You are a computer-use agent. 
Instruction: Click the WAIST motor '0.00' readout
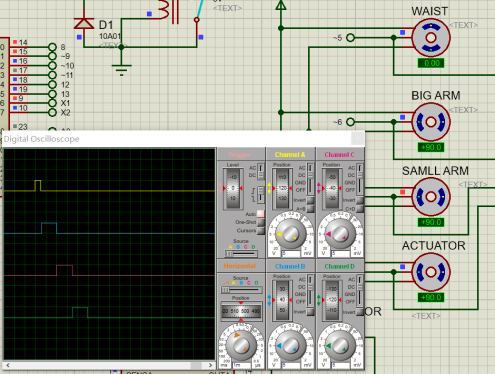431,63
